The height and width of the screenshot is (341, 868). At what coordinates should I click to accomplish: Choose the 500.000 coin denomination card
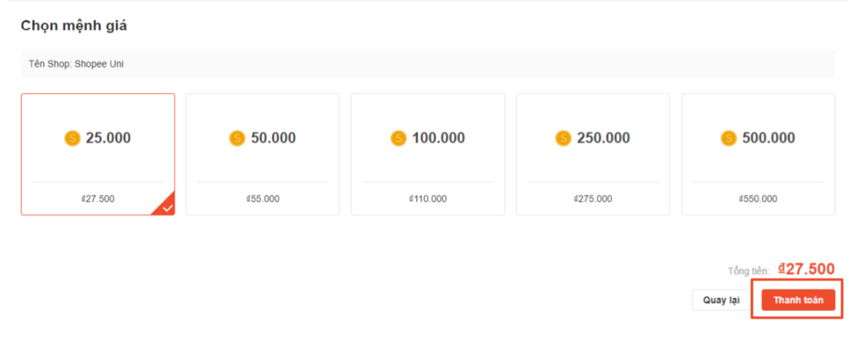click(757, 154)
